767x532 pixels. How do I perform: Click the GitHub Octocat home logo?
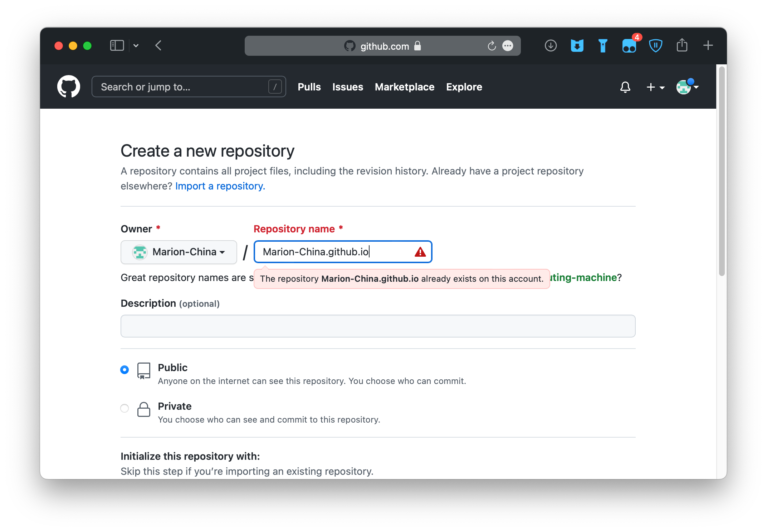pyautogui.click(x=68, y=87)
